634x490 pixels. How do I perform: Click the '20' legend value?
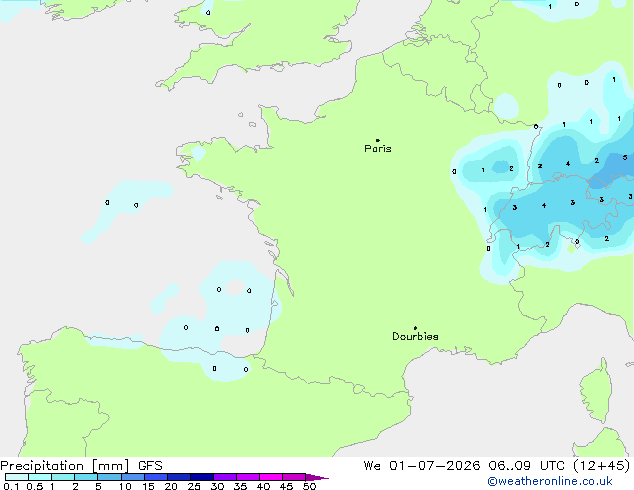(171, 486)
